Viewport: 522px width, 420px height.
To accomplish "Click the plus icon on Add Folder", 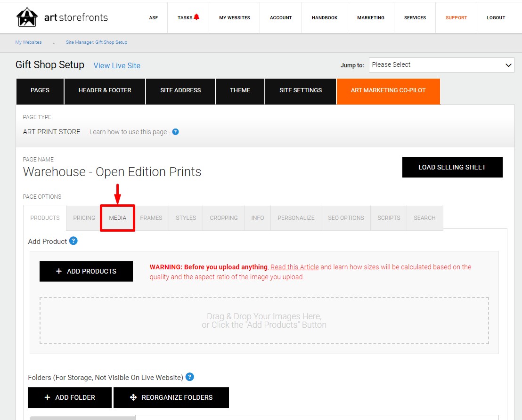I will coord(47,397).
